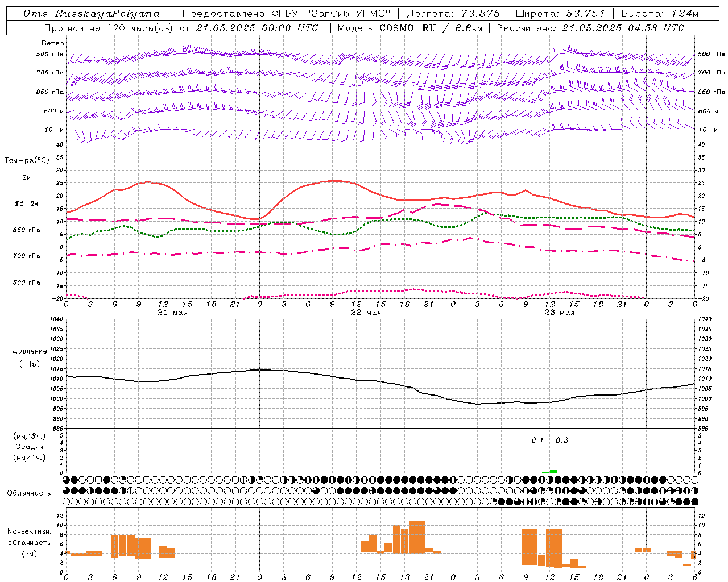Click the (мм/3ч.) precipitation unit label

point(30,436)
